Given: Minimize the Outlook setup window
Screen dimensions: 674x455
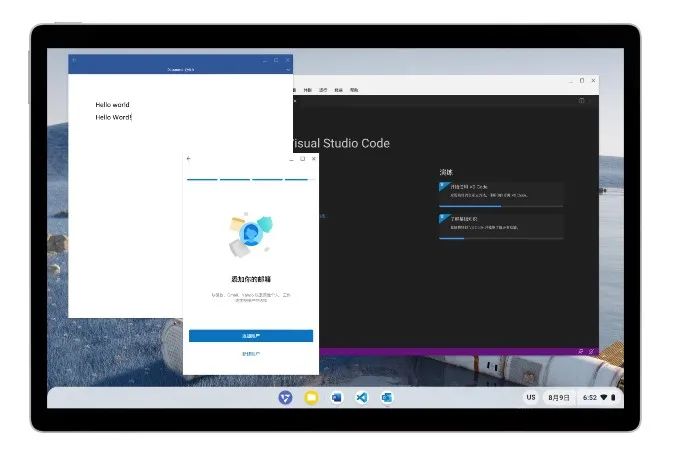Looking at the screenshot, I should click(x=291, y=159).
